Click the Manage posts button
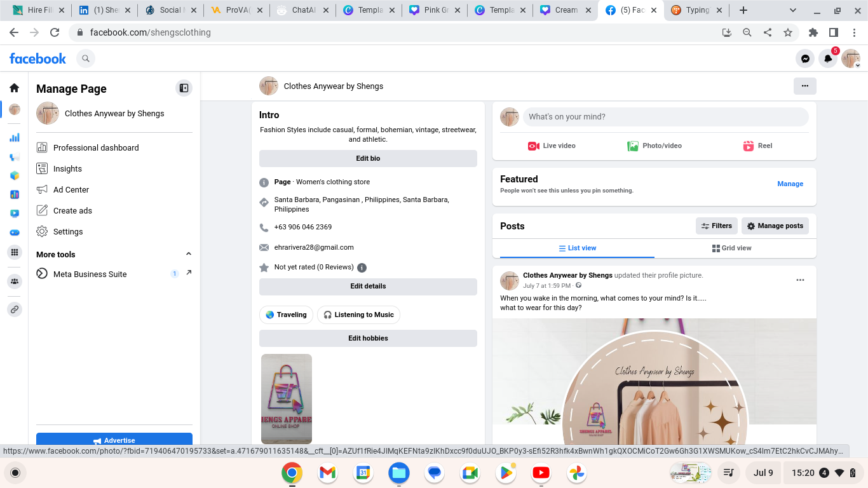 click(x=775, y=226)
